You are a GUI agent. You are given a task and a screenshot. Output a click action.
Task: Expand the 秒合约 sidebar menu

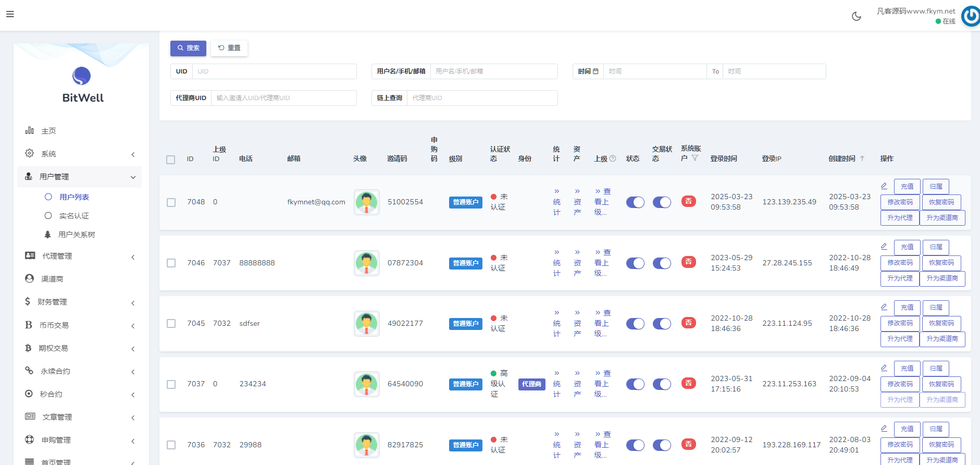pyautogui.click(x=79, y=394)
